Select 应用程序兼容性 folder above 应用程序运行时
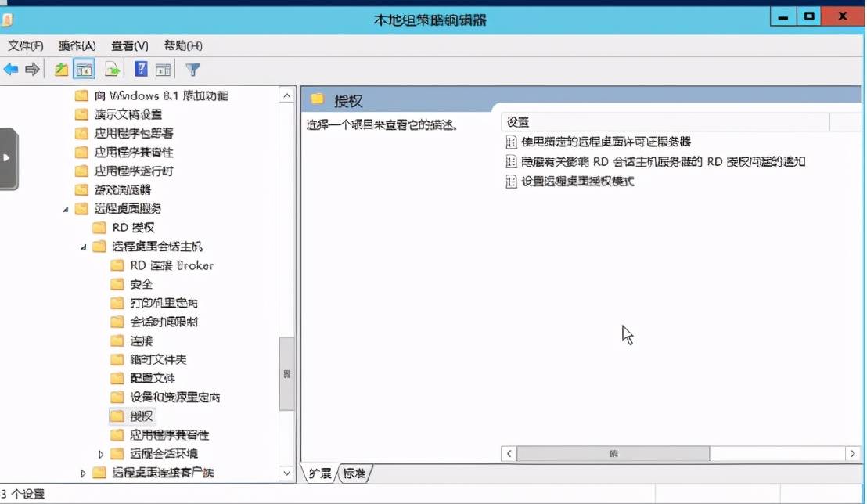The width and height of the screenshot is (867, 504). [x=124, y=152]
